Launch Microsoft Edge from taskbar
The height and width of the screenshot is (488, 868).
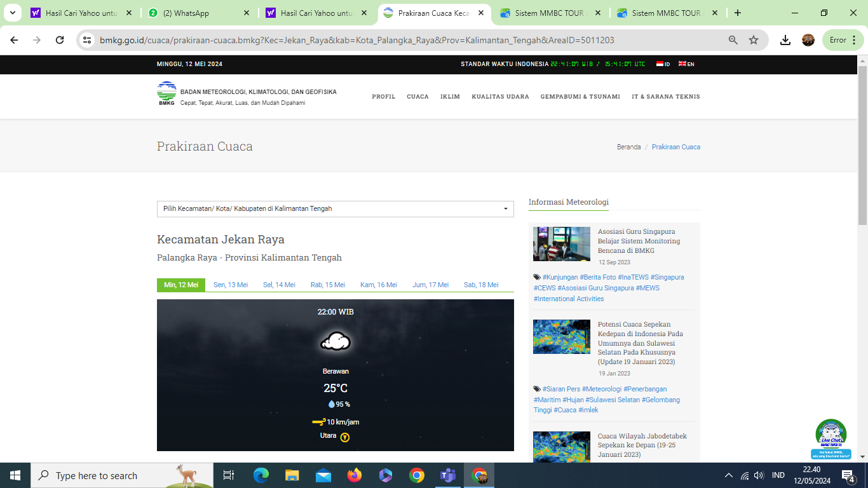261,475
